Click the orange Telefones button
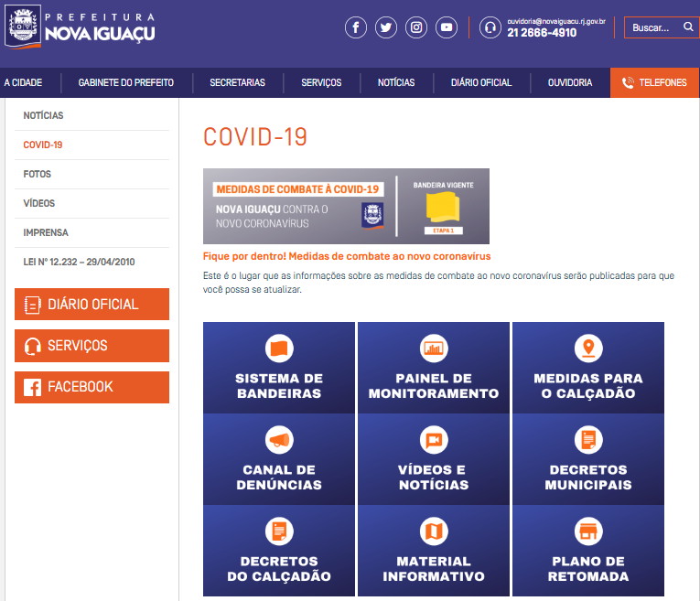Screen dimensions: 700x601 (x=654, y=82)
